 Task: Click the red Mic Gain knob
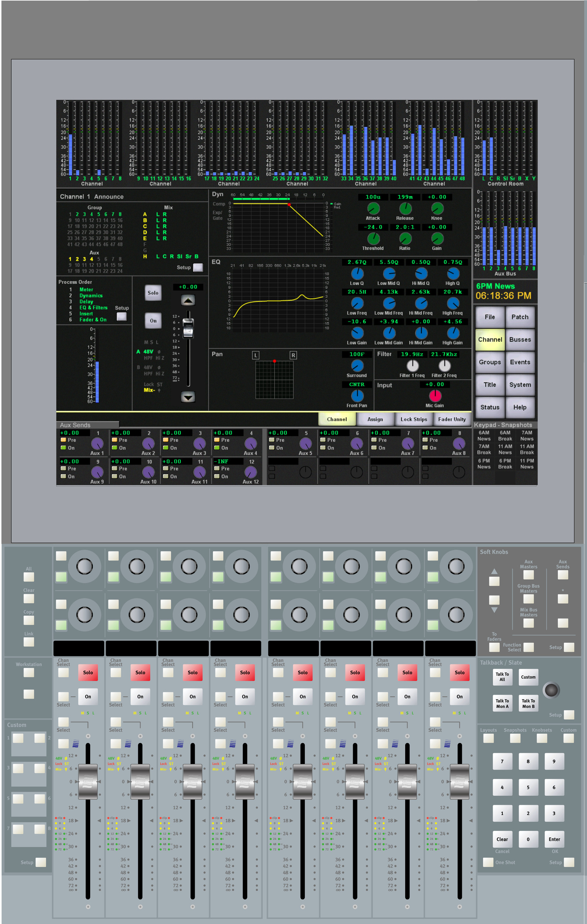pos(435,395)
